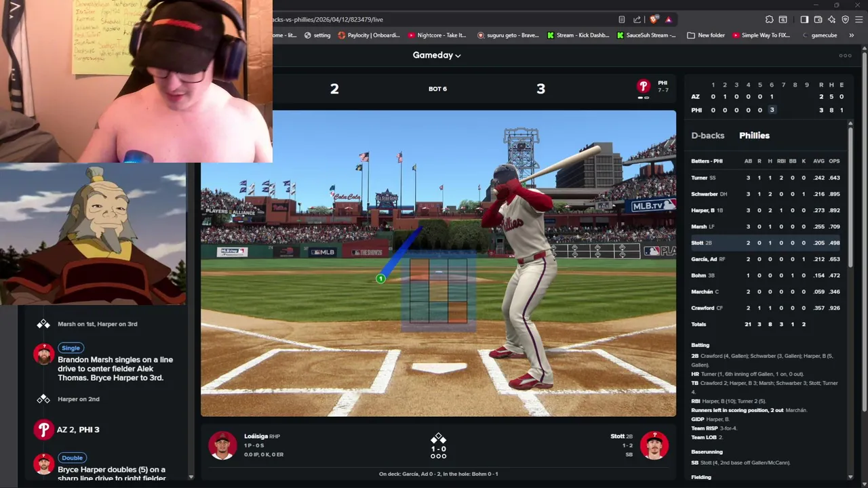This screenshot has height=488, width=868.
Task: Click the Baserunning section heading
Action: tap(707, 452)
